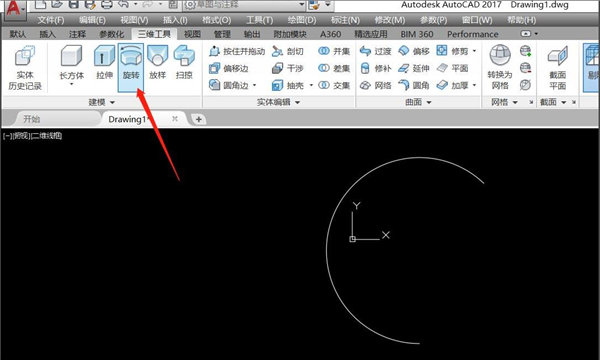Click the 俯视 view viewport control
Screen dimensions: 600x360
pos(21,135)
